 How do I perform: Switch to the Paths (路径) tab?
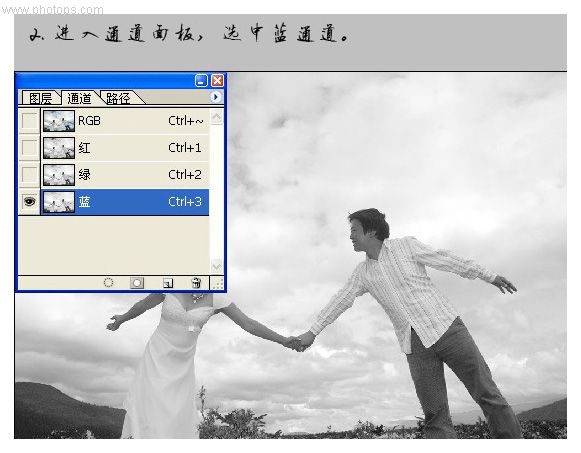(119, 98)
